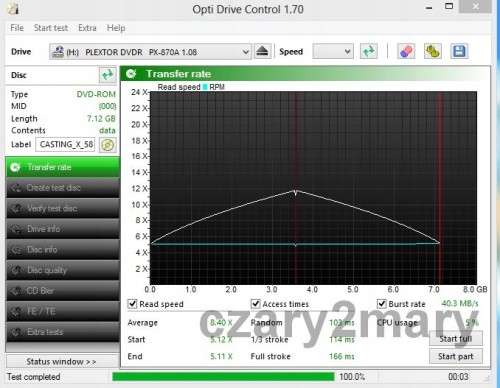Open the Disc quality test panel
The height and width of the screenshot is (388, 500).
tap(63, 270)
